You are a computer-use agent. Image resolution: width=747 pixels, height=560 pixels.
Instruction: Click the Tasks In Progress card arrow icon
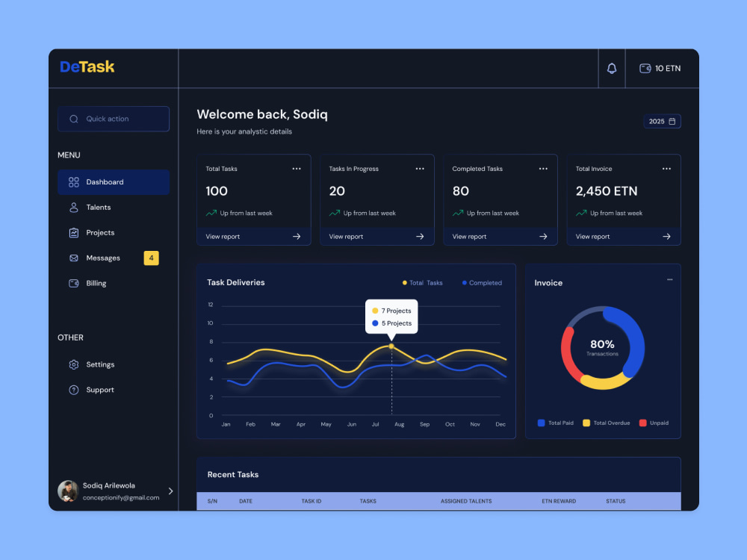click(x=420, y=237)
